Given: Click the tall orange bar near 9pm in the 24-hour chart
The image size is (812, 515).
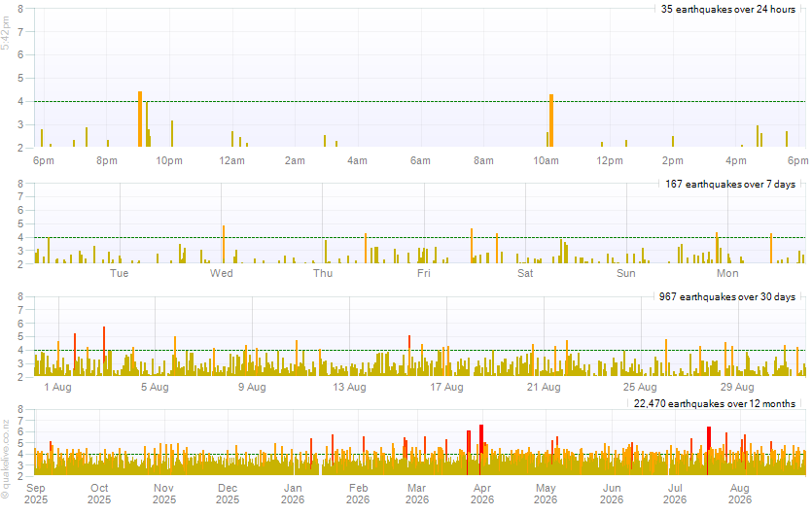Looking at the screenshot, I should (x=140, y=120).
